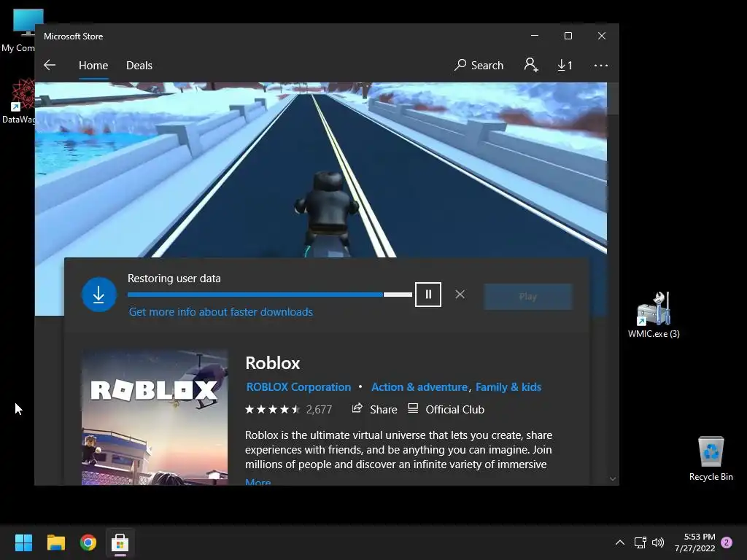Click the Microsoft Store taskbar icon

[x=120, y=542]
